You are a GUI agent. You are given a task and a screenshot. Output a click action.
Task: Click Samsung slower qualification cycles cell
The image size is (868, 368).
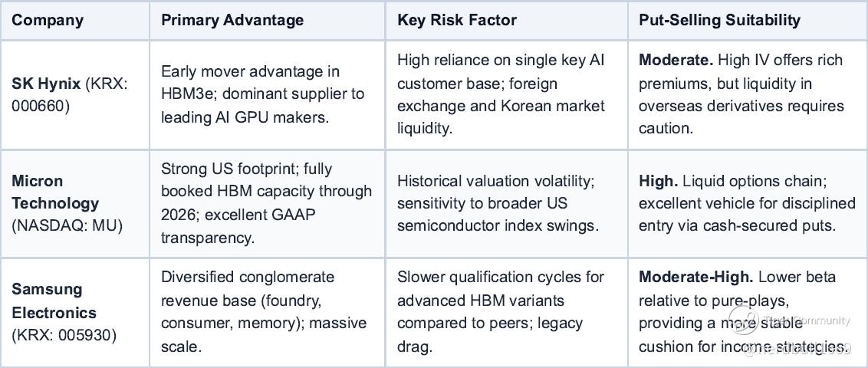pyautogui.click(x=506, y=311)
